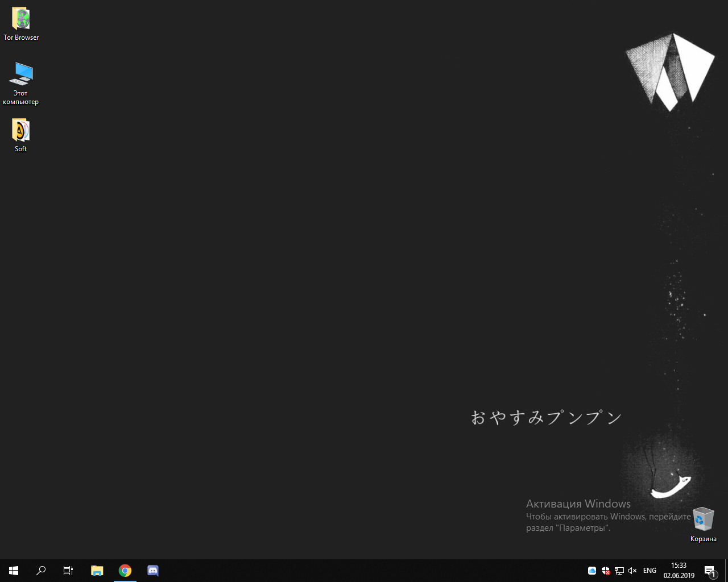Open clock and calendar showing 15:33

pos(679,571)
